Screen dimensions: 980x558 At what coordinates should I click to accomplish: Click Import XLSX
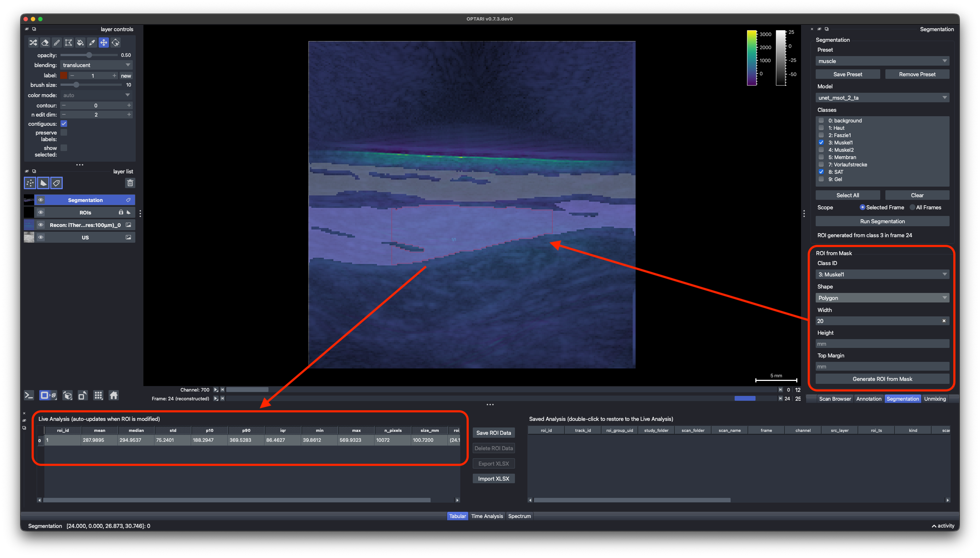pyautogui.click(x=494, y=479)
